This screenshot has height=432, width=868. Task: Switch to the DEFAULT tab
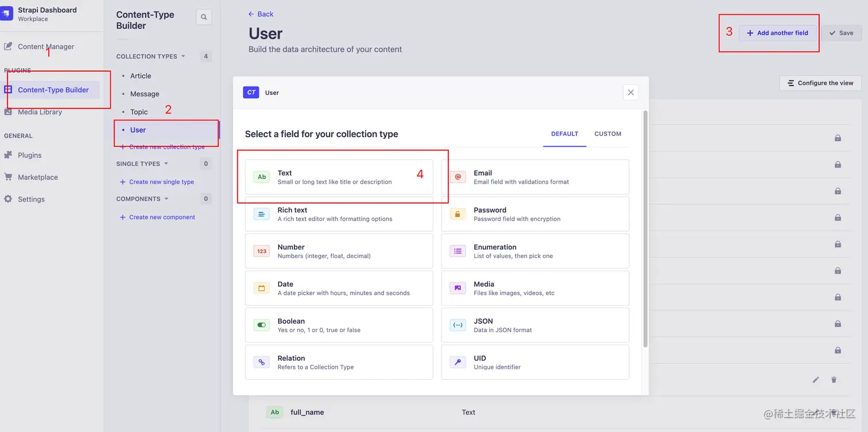click(x=564, y=134)
